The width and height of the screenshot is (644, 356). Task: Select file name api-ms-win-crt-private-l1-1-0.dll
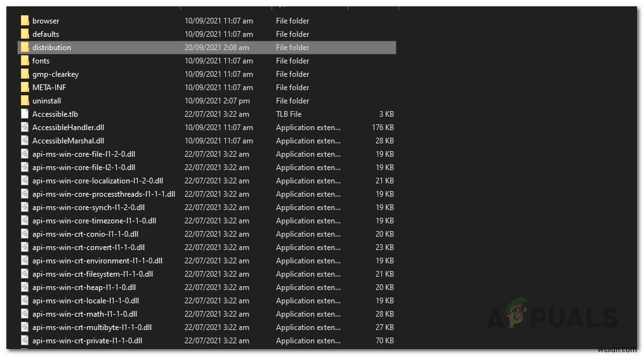(87, 341)
